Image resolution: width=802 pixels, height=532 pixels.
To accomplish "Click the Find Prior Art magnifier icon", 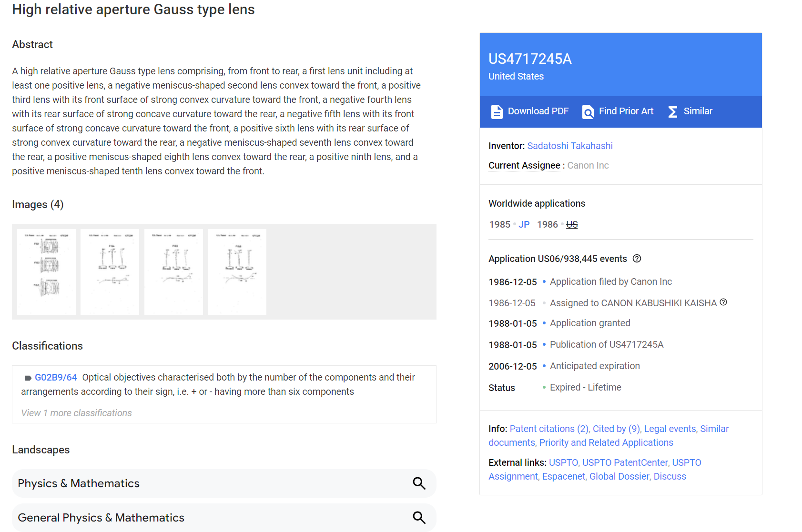I will (588, 111).
